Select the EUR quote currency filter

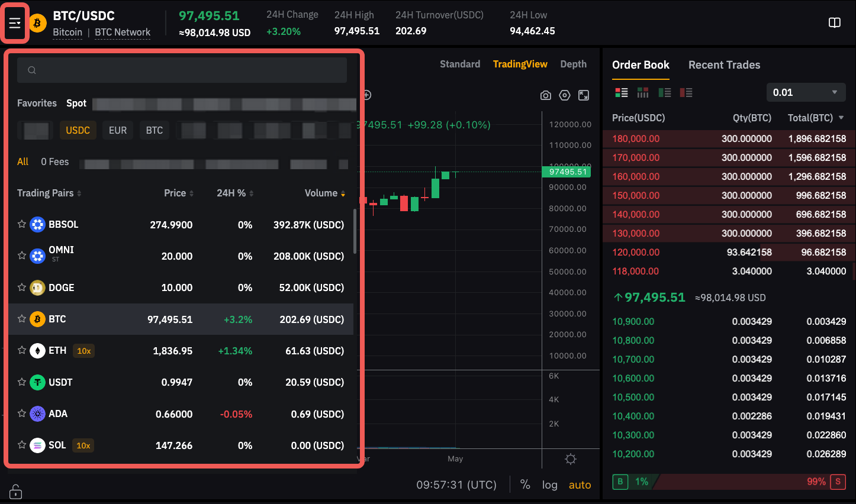coord(118,130)
